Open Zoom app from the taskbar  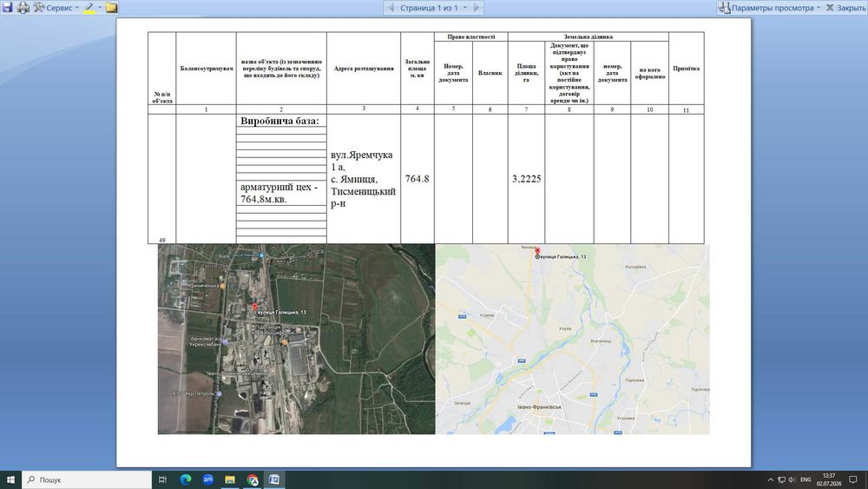207,479
